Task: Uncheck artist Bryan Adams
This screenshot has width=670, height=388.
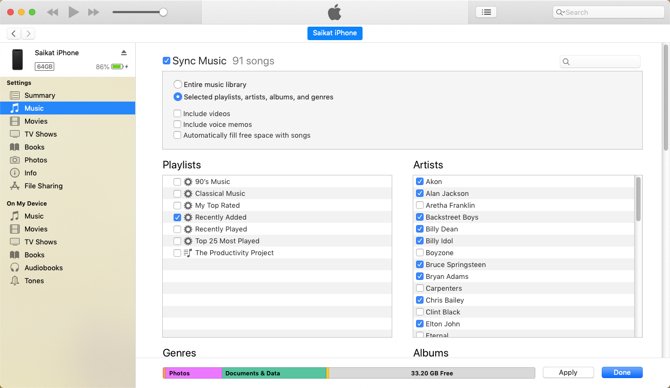Action: click(x=420, y=276)
